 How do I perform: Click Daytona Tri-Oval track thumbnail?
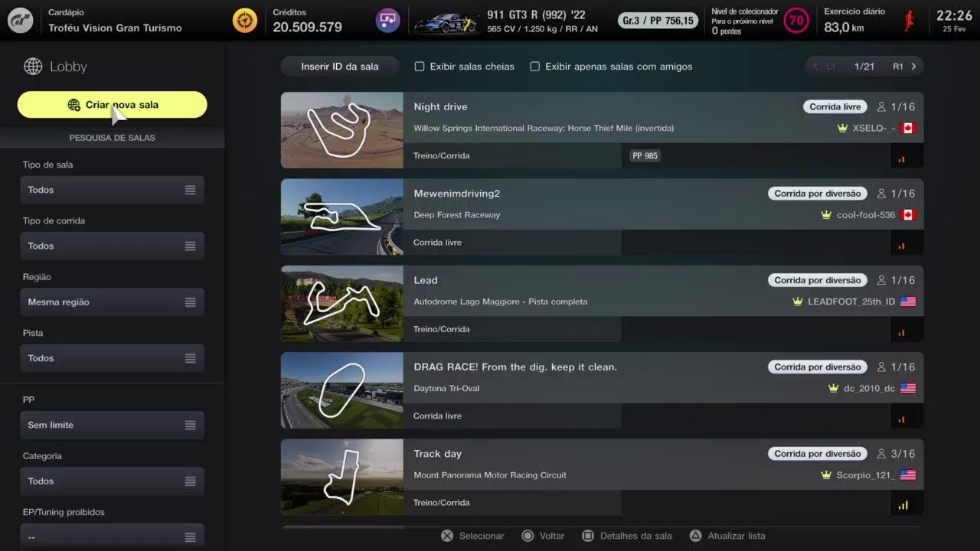[342, 390]
